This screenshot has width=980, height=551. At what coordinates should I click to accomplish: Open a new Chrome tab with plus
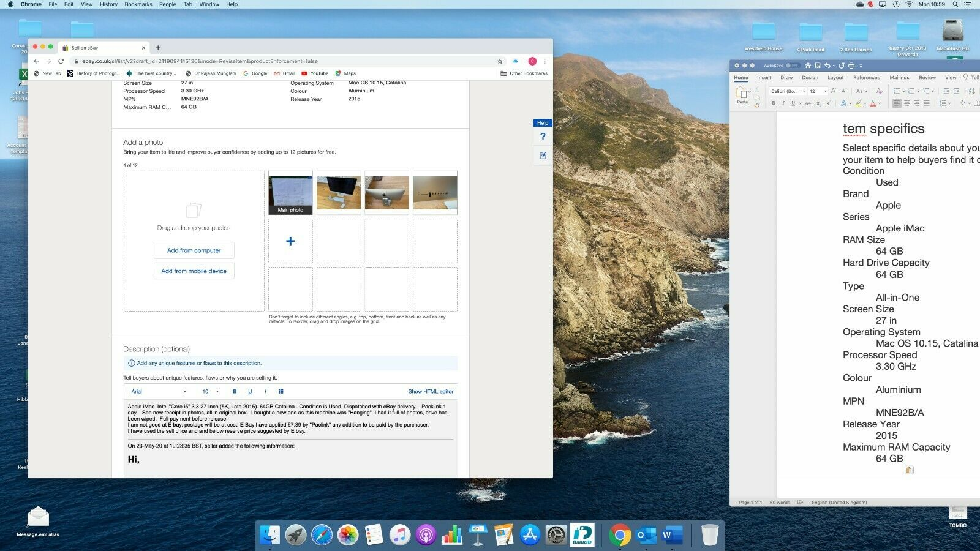[158, 48]
